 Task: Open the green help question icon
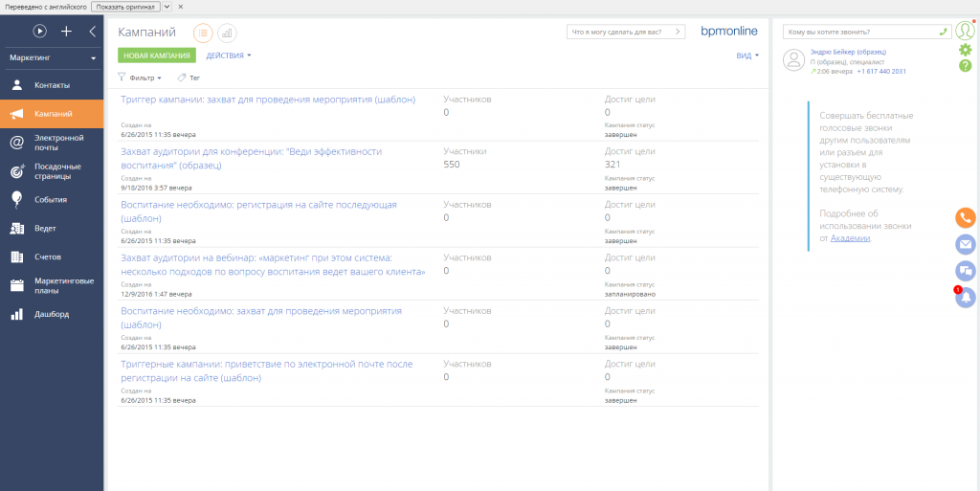pyautogui.click(x=966, y=65)
